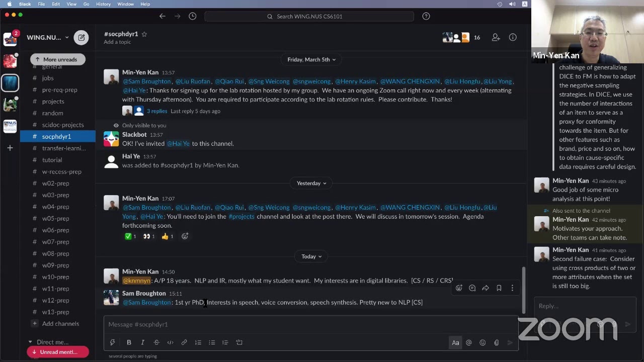Viewport: 644px width, 362px height.
Task: Open the Help question mark icon
Action: (x=426, y=16)
